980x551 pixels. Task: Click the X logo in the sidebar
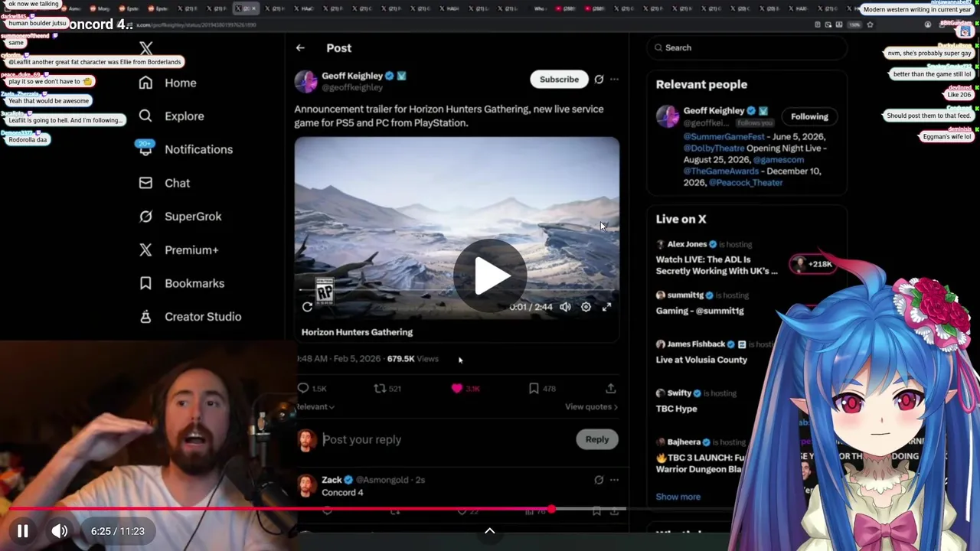(x=146, y=48)
